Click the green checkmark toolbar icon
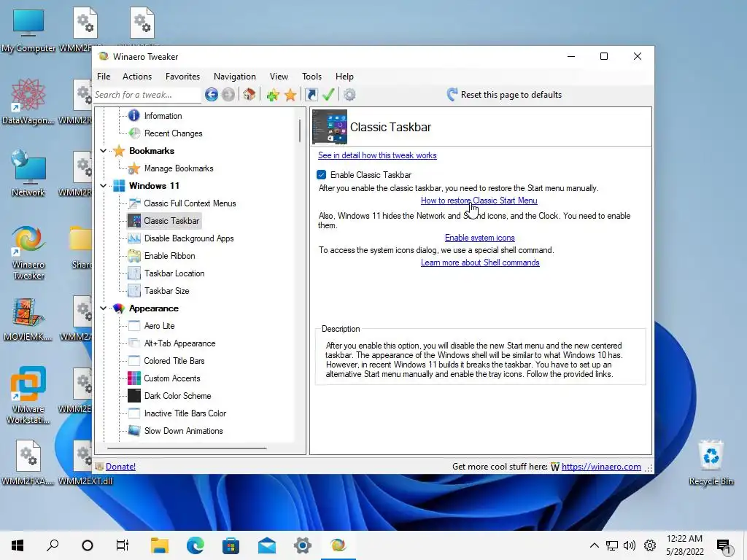The image size is (747, 560). tap(328, 95)
